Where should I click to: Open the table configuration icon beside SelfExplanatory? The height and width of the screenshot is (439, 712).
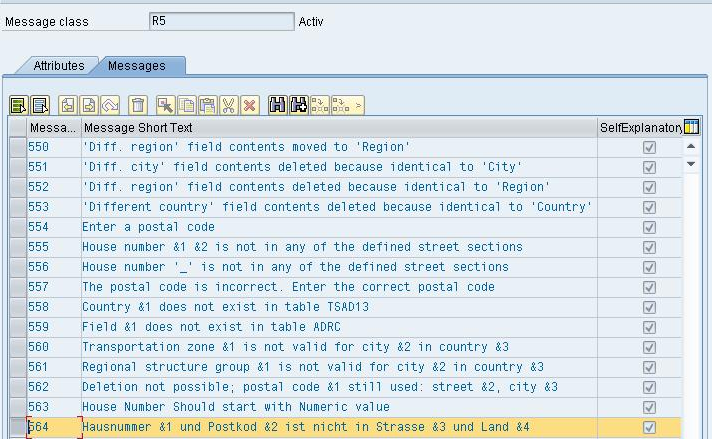(691, 127)
